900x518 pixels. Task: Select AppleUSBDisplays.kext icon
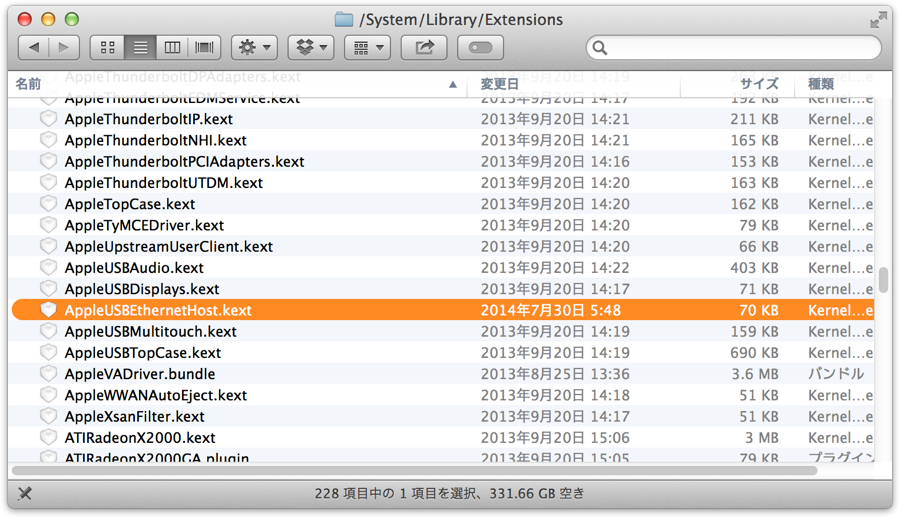tap(48, 289)
